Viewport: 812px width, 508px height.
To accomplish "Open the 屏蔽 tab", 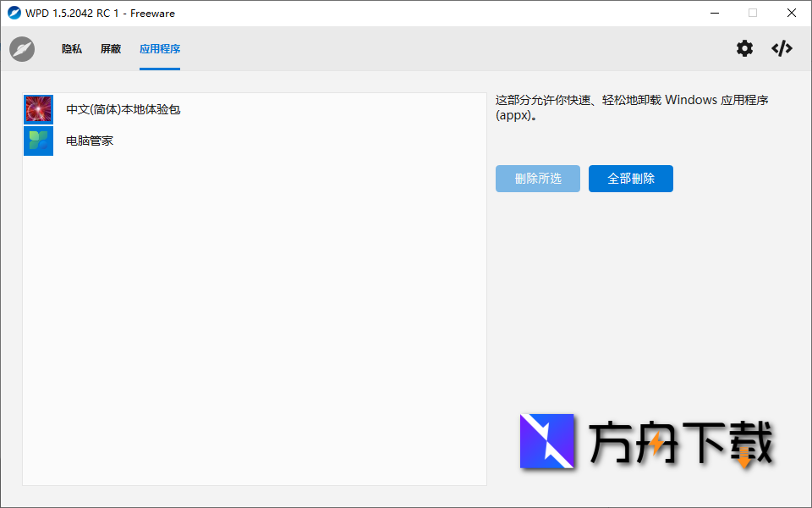I will [110, 49].
